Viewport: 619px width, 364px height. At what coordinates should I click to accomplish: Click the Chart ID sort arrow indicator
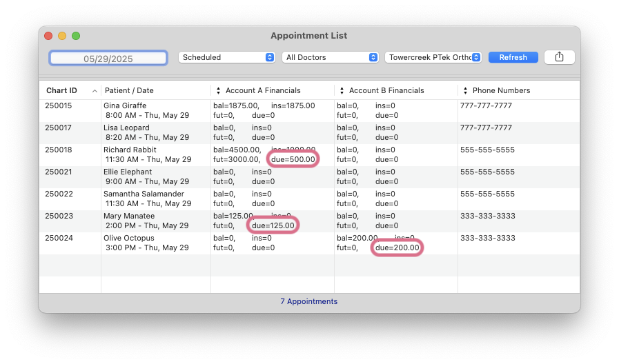[95, 91]
